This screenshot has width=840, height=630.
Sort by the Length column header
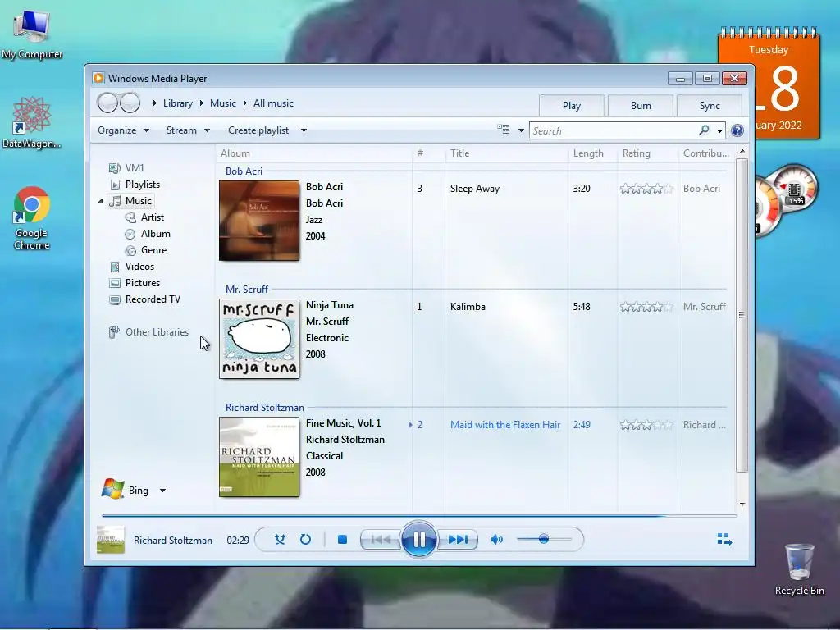(592, 153)
